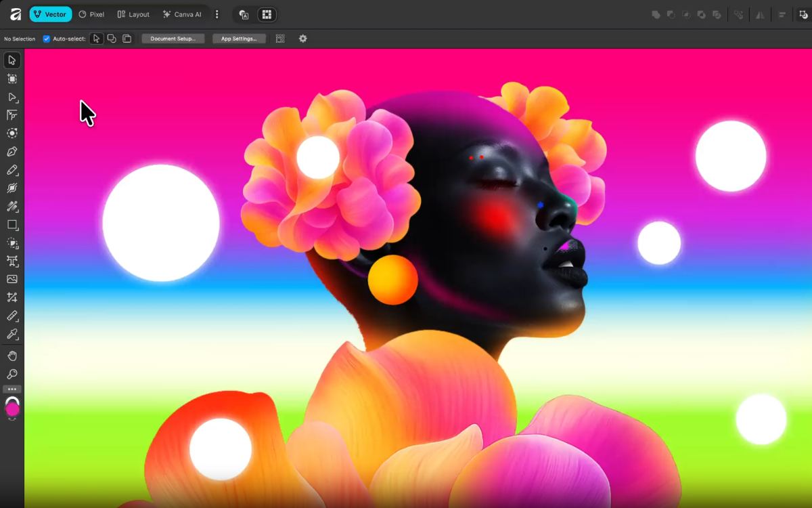Select the Rectangle shape tool
The image size is (812, 508).
(x=12, y=225)
